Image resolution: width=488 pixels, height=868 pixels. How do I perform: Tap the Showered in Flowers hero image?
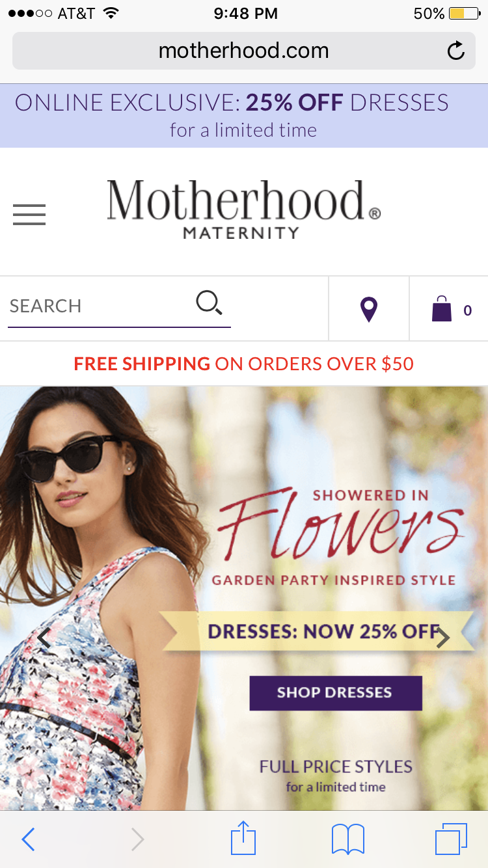tap(244, 598)
